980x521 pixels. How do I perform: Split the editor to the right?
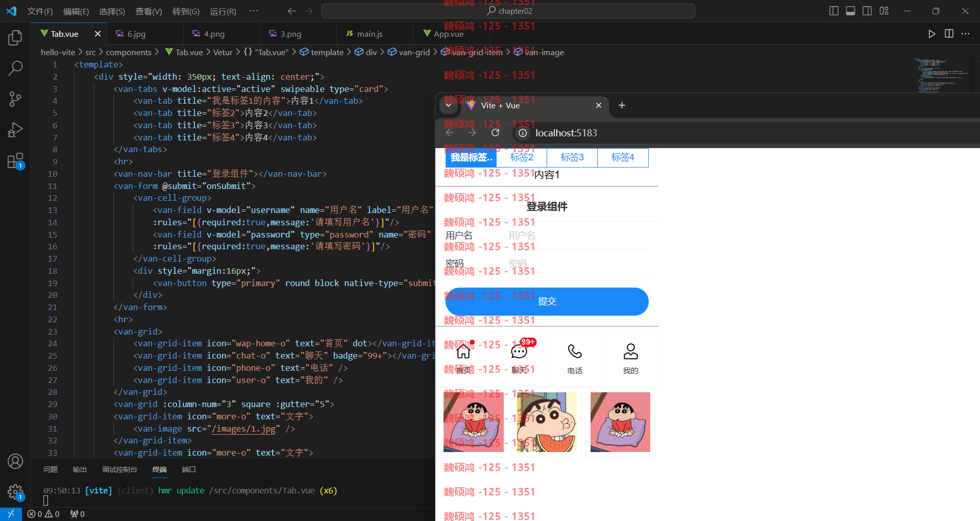[949, 34]
